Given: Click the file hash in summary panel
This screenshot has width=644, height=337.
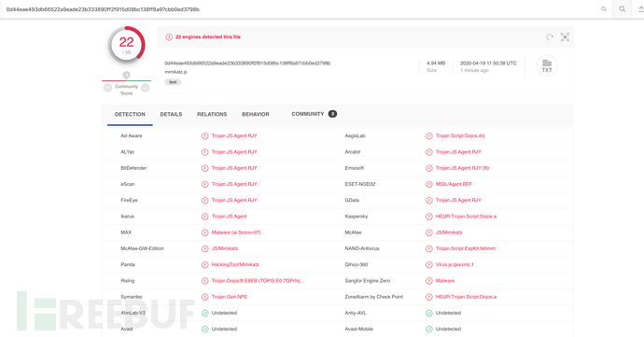Looking at the screenshot, I should pyautogui.click(x=247, y=63).
